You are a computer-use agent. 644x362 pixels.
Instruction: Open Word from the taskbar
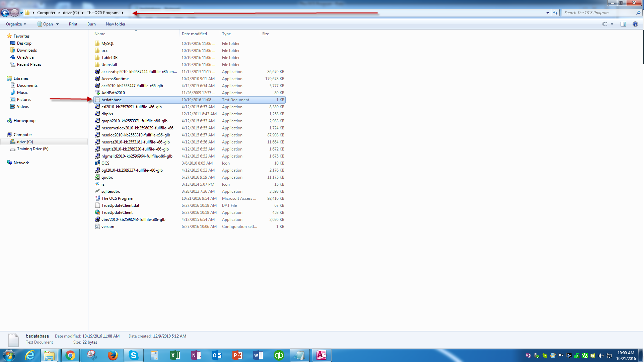258,355
